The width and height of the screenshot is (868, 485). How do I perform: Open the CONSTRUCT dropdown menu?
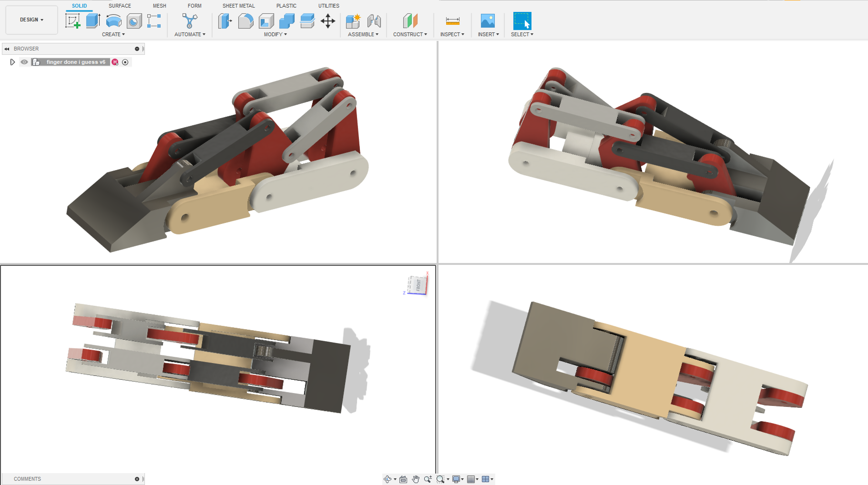click(410, 34)
